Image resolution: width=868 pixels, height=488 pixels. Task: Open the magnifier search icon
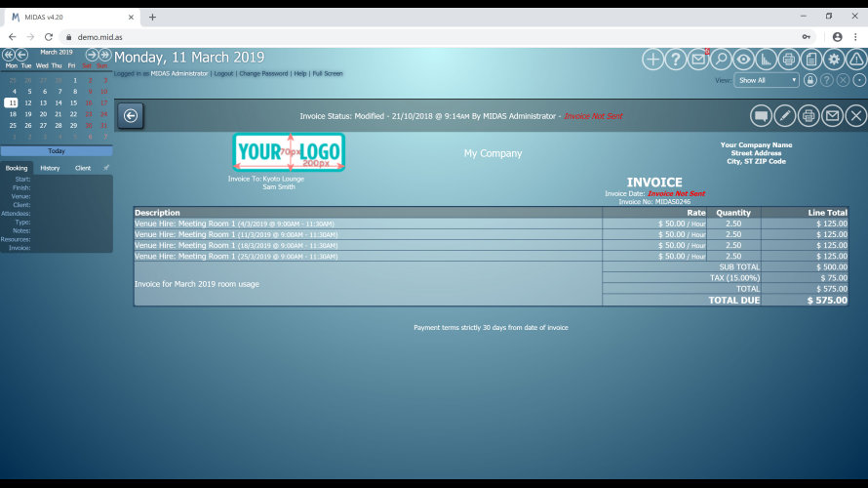click(x=721, y=60)
